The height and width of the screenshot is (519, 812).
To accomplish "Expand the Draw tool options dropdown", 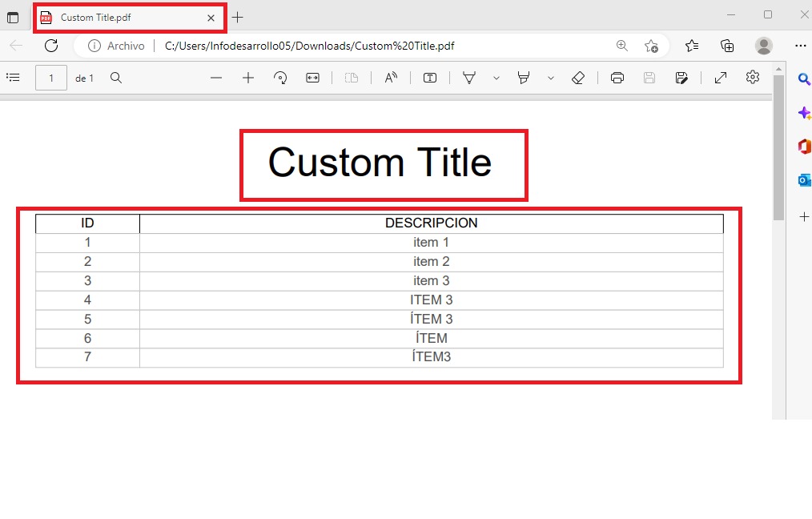I will [x=496, y=78].
